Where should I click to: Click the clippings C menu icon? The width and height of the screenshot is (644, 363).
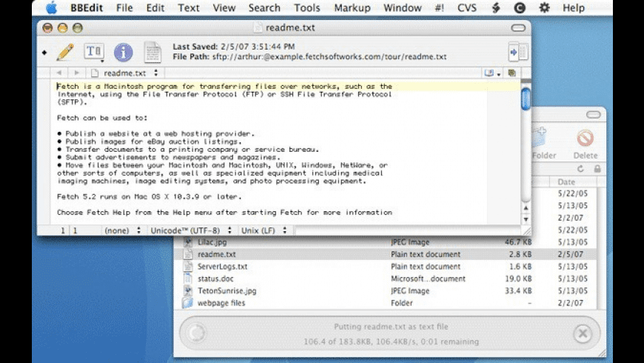tap(520, 8)
